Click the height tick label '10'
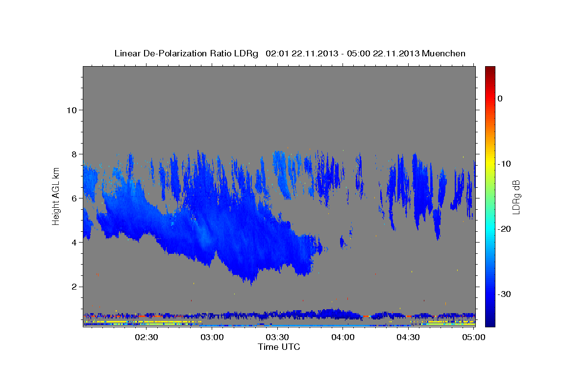Screen dimensions: 588x392 coord(72,110)
